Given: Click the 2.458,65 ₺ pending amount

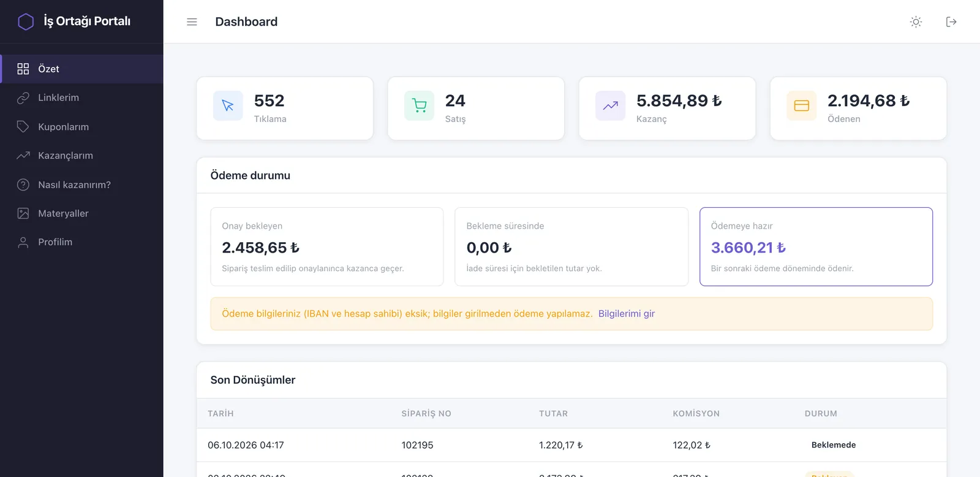Looking at the screenshot, I should click(x=260, y=248).
